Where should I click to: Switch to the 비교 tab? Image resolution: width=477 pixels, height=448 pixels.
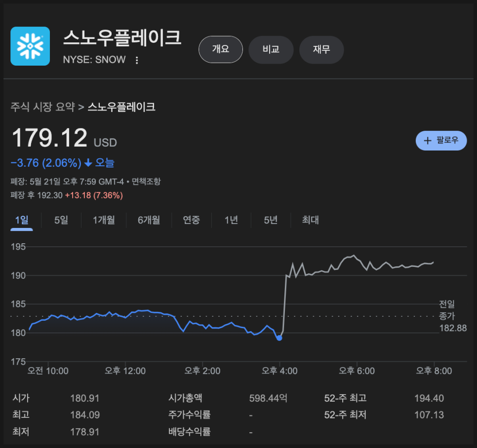tap(271, 49)
